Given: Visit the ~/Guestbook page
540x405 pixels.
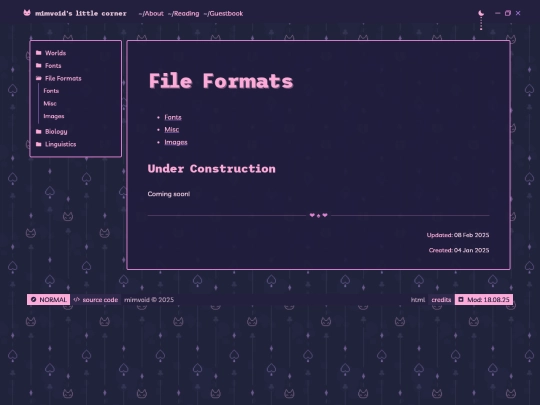Looking at the screenshot, I should click(x=223, y=13).
